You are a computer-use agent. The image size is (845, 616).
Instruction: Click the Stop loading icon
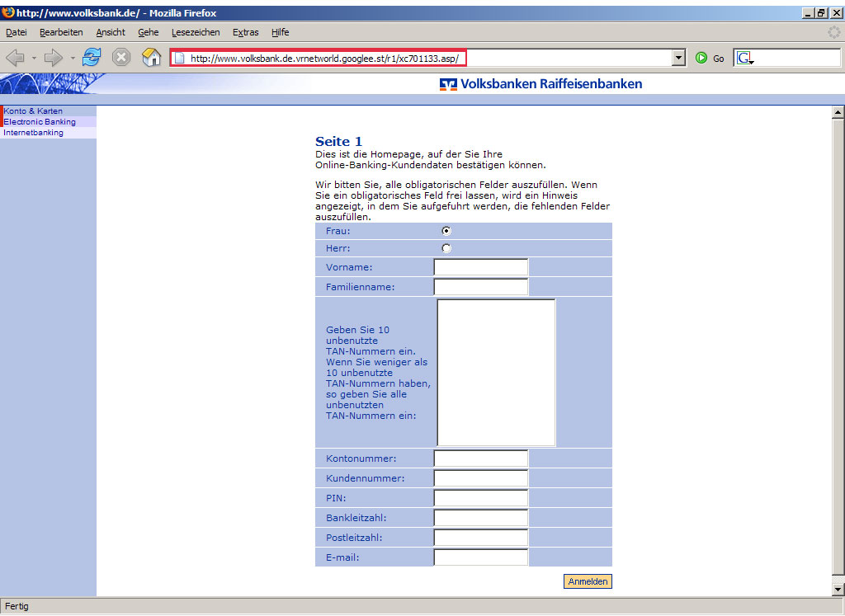[121, 57]
